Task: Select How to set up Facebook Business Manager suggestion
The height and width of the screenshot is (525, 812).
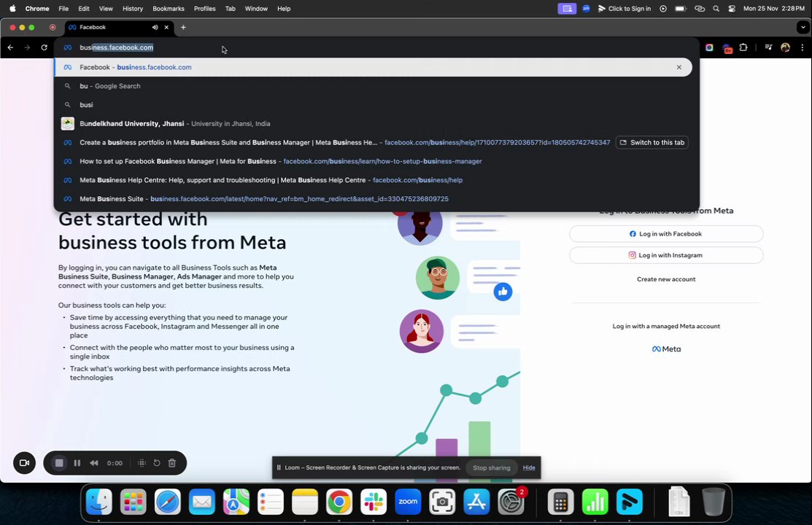Action: point(373,161)
